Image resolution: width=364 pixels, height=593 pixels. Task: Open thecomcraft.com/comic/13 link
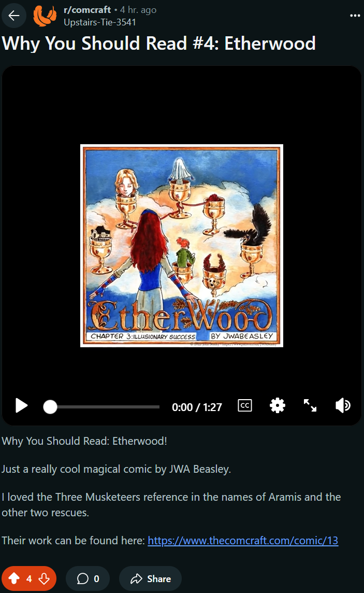click(x=243, y=541)
